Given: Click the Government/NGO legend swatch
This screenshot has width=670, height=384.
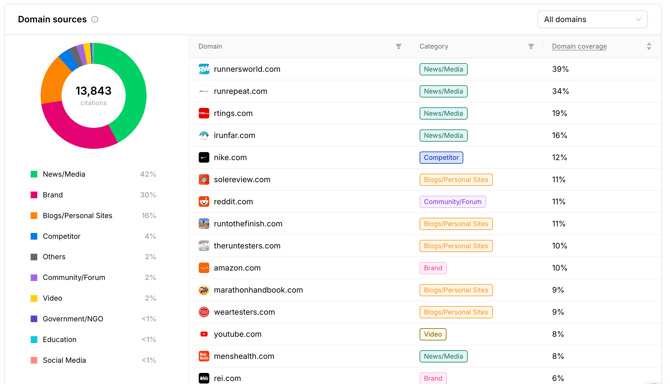Looking at the screenshot, I should [34, 319].
